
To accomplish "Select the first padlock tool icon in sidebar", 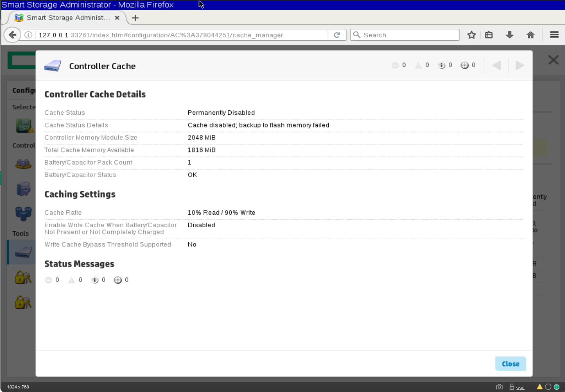I will point(23,277).
